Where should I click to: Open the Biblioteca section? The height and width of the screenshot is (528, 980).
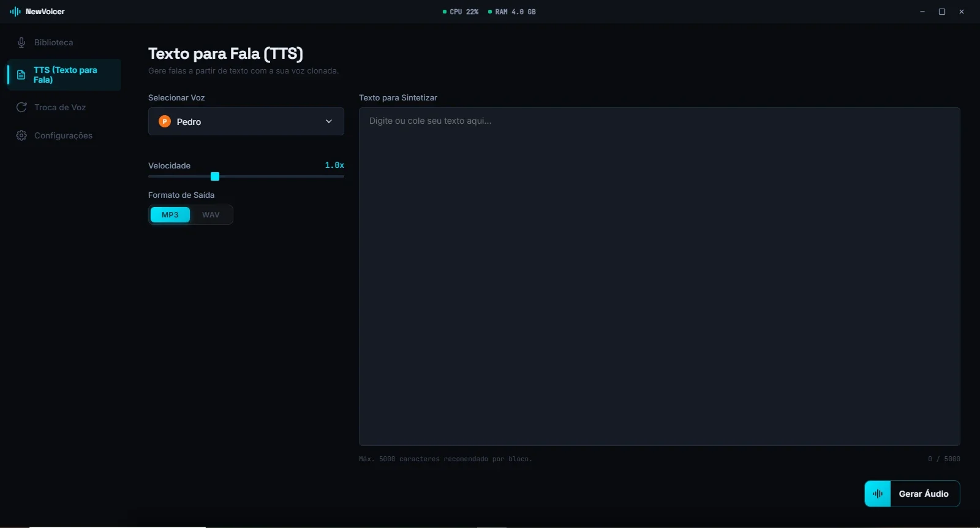click(64, 42)
